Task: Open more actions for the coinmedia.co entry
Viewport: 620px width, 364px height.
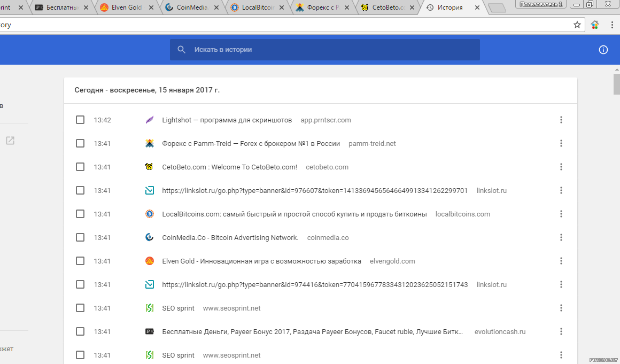Action: coord(561,237)
